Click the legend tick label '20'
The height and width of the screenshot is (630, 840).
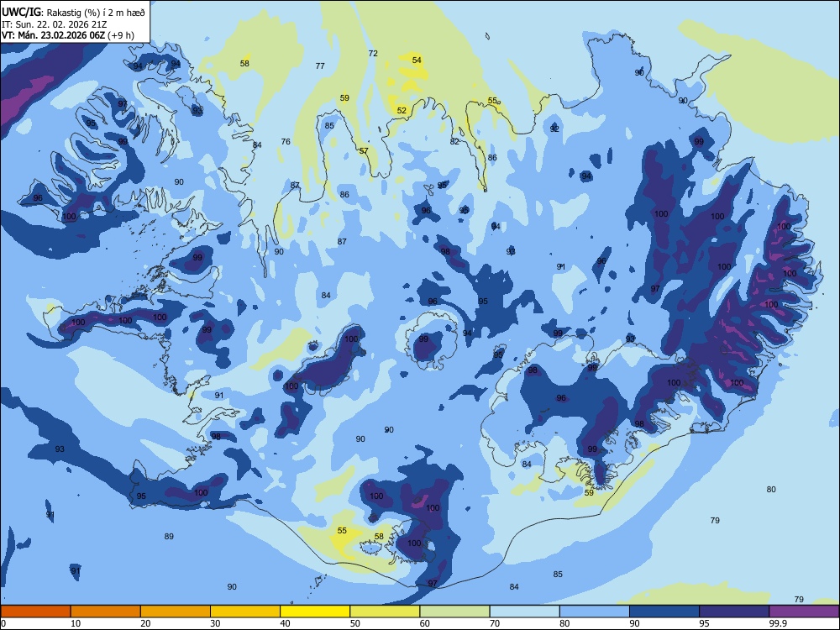[x=145, y=623]
